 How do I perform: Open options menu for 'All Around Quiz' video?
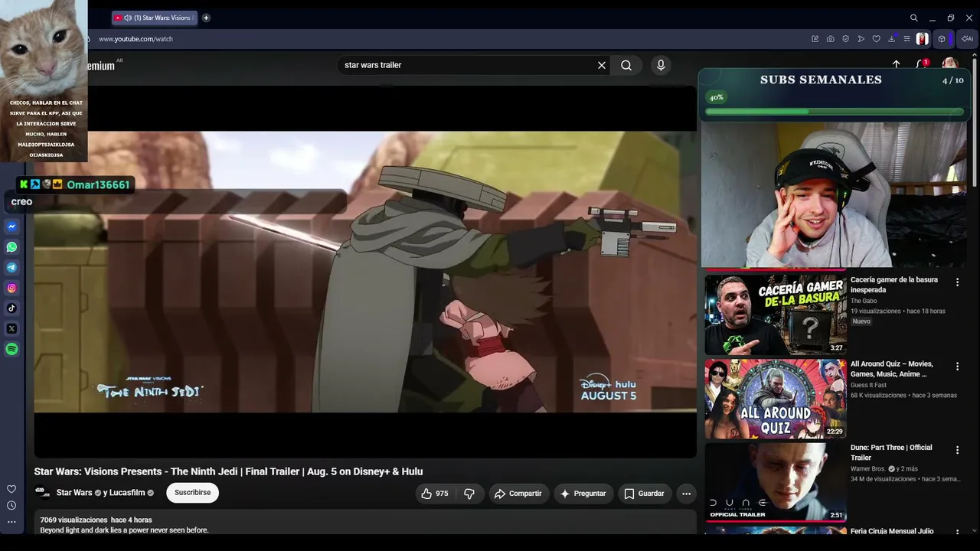tap(957, 367)
